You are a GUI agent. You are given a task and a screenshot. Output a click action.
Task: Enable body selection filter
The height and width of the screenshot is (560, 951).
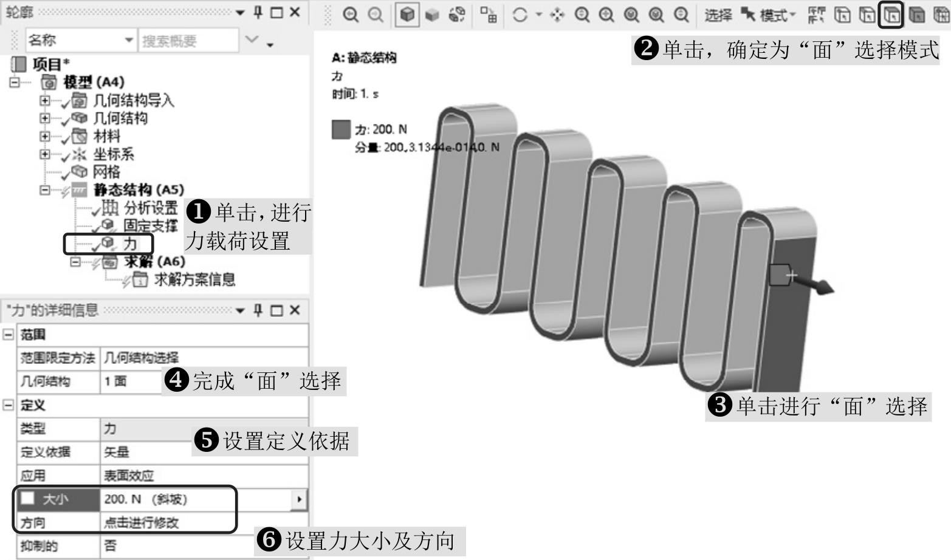coord(916,15)
